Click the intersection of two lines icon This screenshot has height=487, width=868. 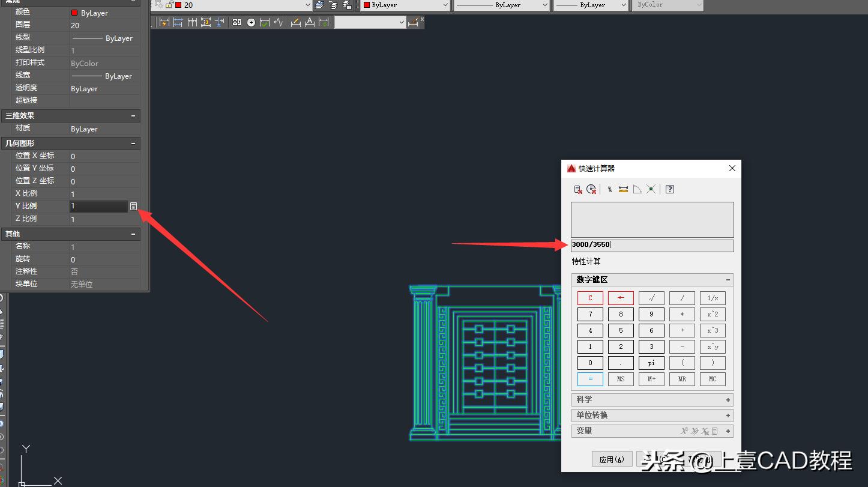point(651,189)
